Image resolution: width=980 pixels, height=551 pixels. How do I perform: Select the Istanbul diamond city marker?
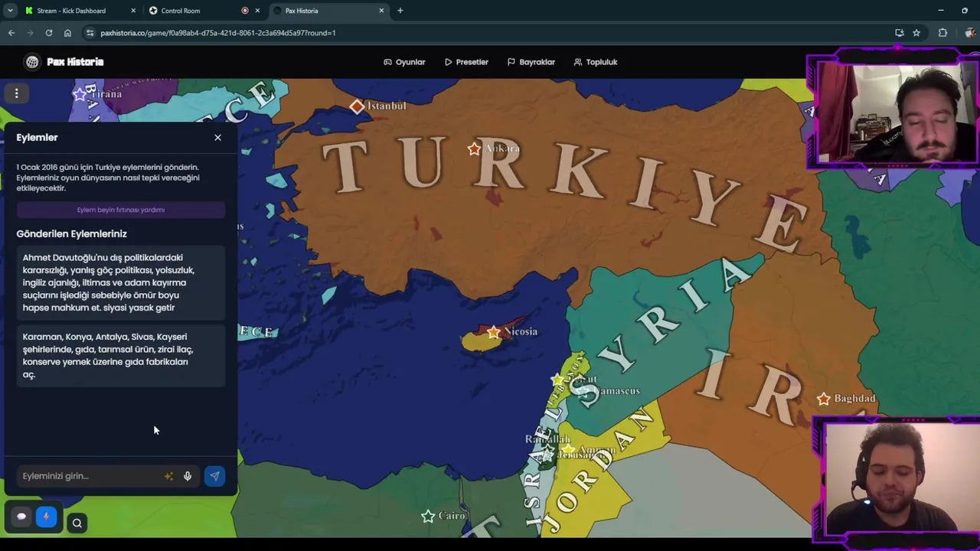(x=357, y=106)
